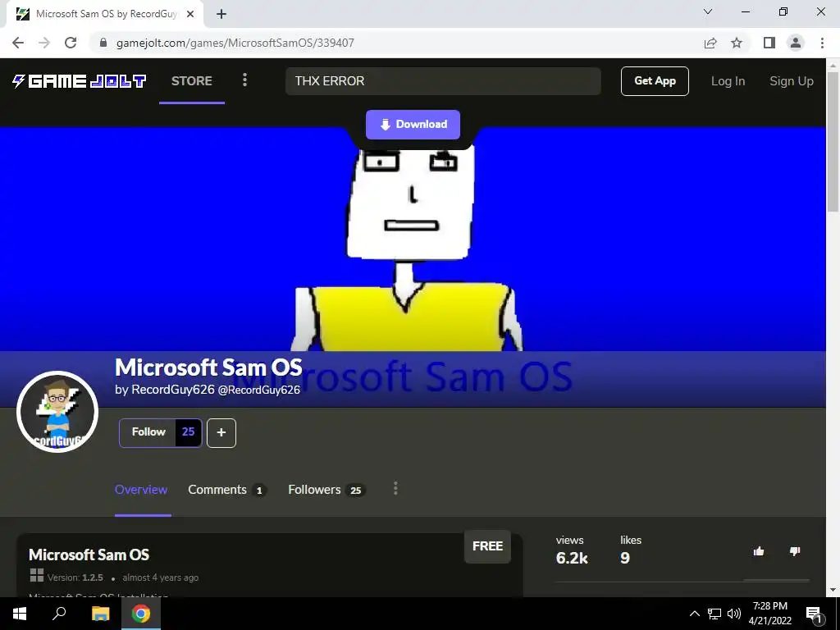Click the Chrome taskbar icon

click(x=141, y=614)
